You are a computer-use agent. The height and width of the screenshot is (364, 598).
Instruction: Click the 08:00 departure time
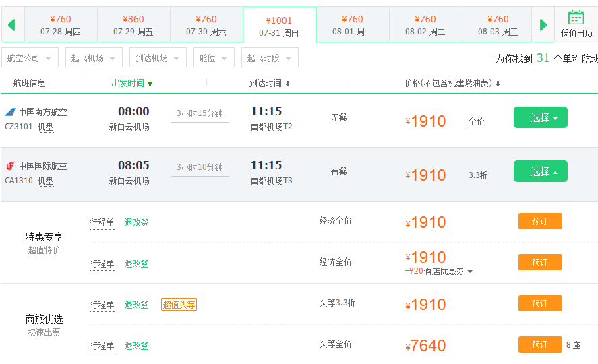(x=133, y=111)
